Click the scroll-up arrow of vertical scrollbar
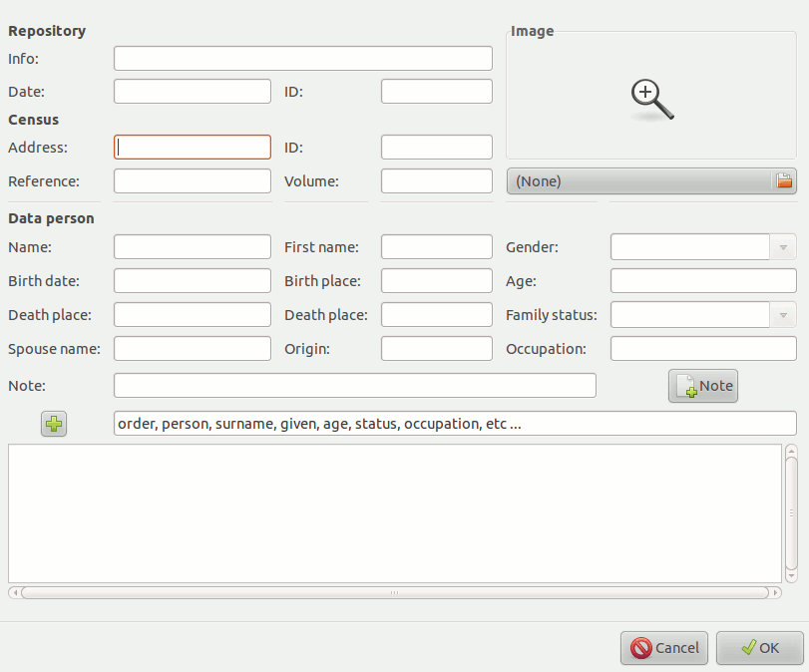 pos(791,451)
